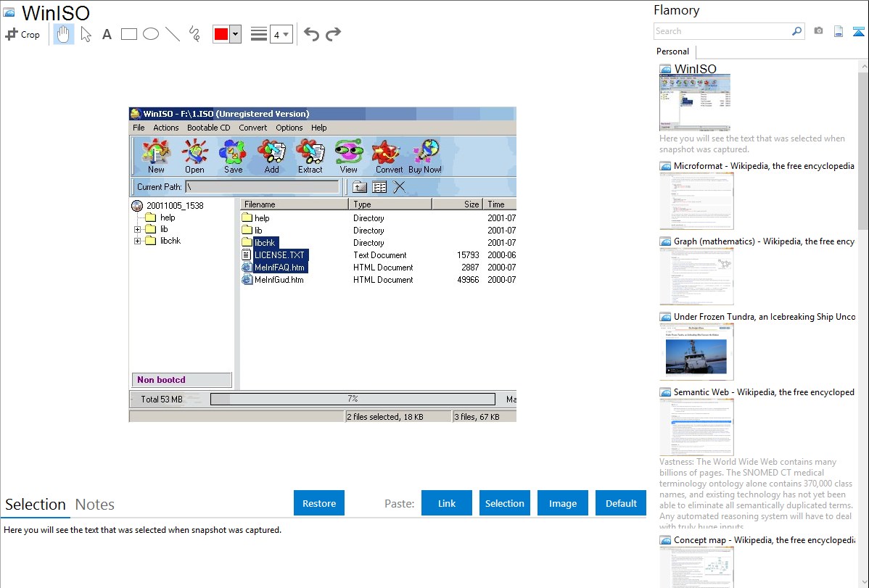
Task: Activate the hand pan tool
Action: point(63,34)
